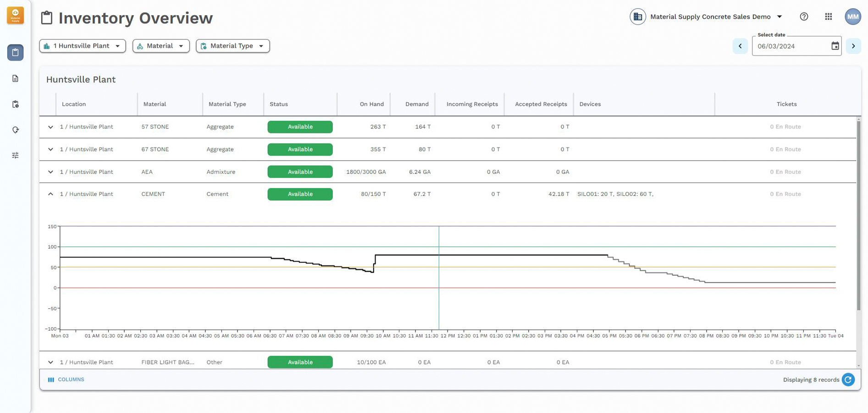
Task: Go to the next date
Action: coord(853,46)
